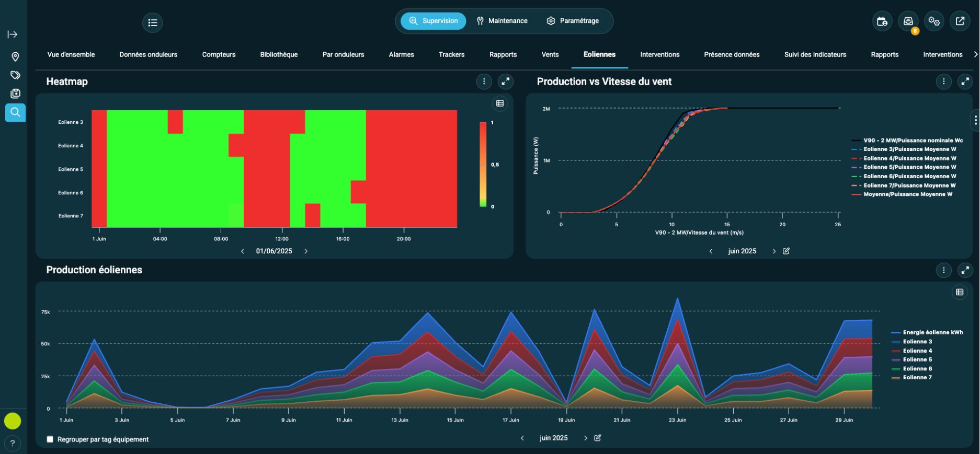Go to next day after 01/06/2025
This screenshot has height=454, width=980.
tap(306, 251)
